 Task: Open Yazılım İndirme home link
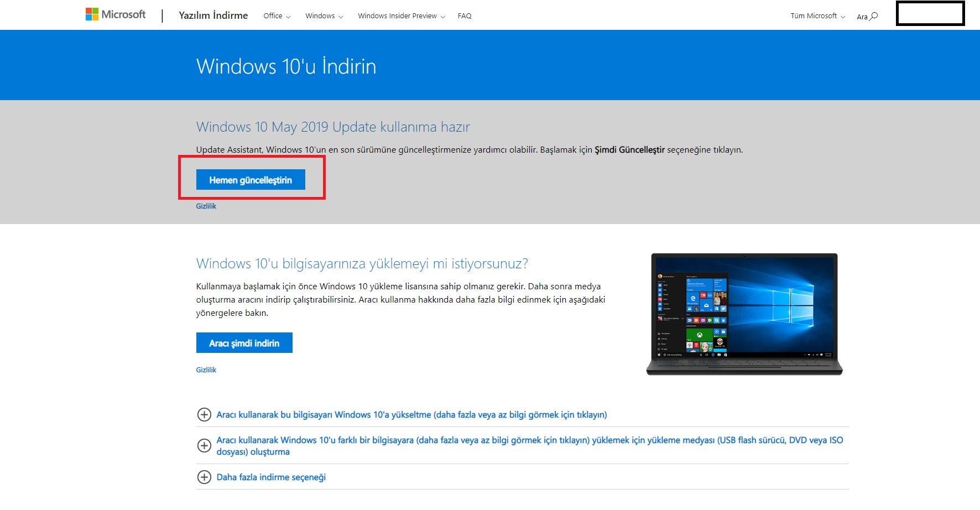click(x=213, y=15)
